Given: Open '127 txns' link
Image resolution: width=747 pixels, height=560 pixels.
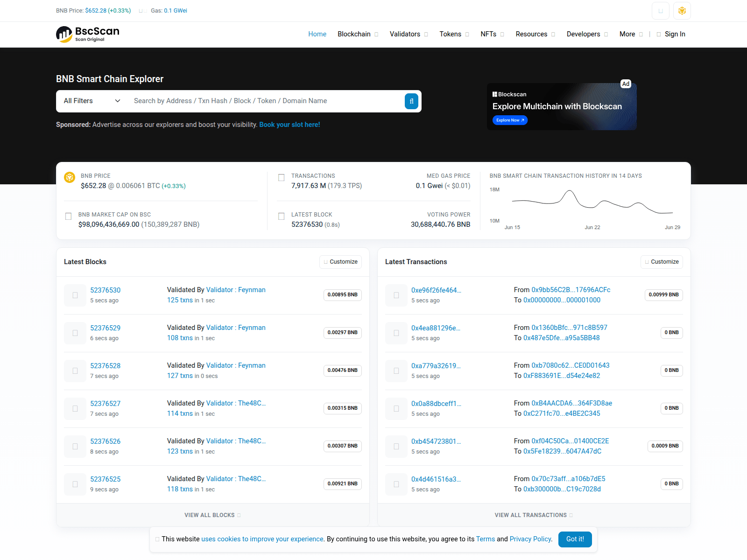Looking at the screenshot, I should tap(180, 376).
